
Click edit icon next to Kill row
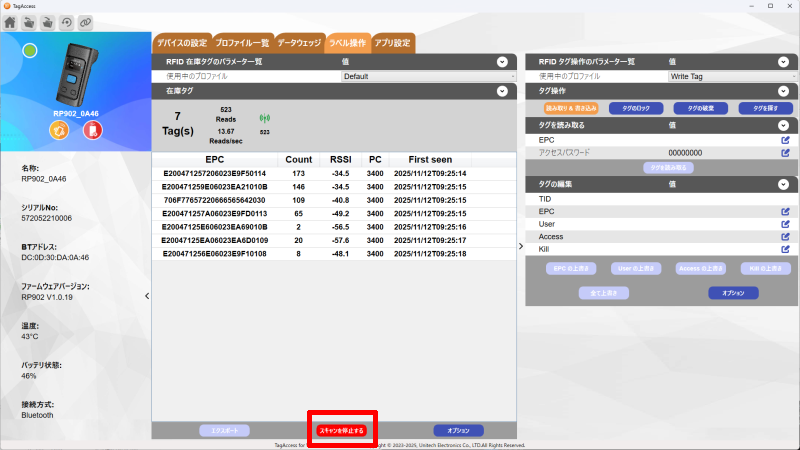(x=785, y=249)
